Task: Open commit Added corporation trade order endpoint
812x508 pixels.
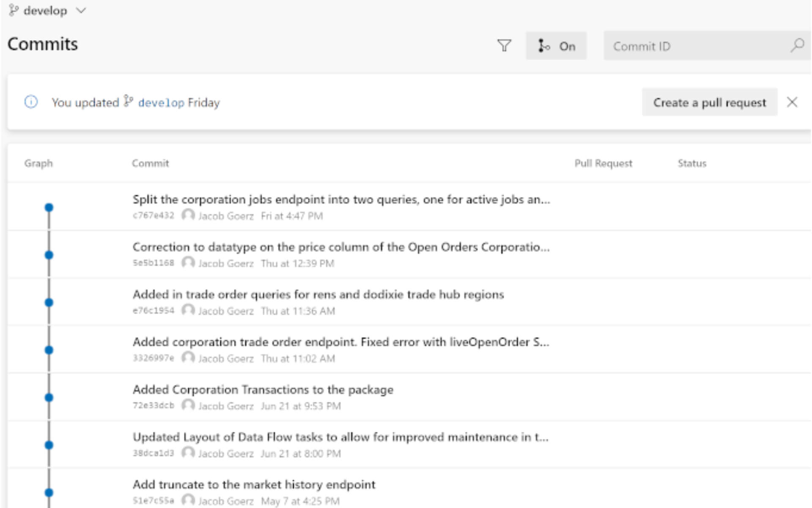Action: 341,342
